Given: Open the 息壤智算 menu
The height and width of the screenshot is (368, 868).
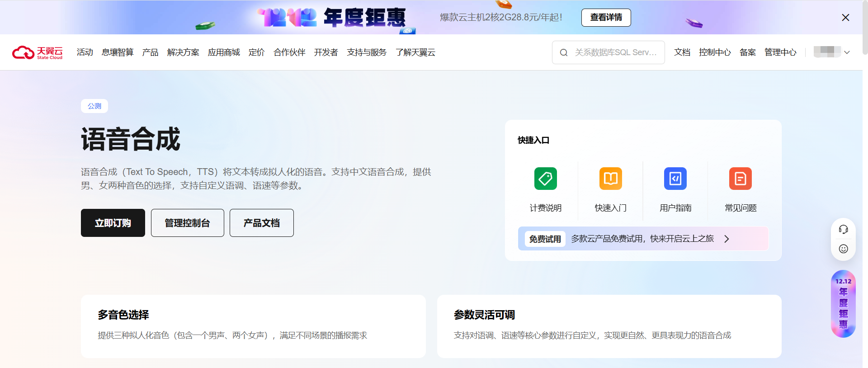Looking at the screenshot, I should [118, 52].
